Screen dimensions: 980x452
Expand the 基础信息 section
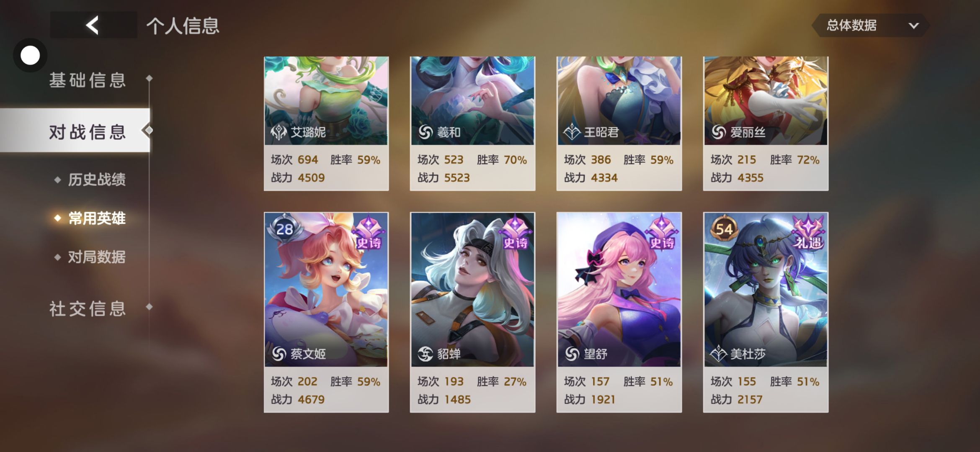88,80
